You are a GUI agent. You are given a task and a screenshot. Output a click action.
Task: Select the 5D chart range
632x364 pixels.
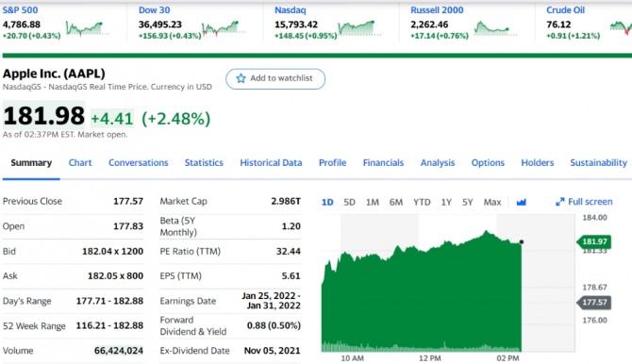pos(349,202)
